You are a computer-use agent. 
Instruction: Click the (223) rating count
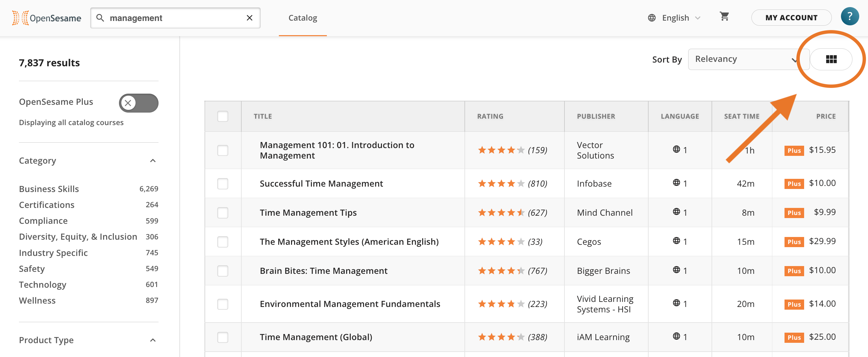(537, 304)
